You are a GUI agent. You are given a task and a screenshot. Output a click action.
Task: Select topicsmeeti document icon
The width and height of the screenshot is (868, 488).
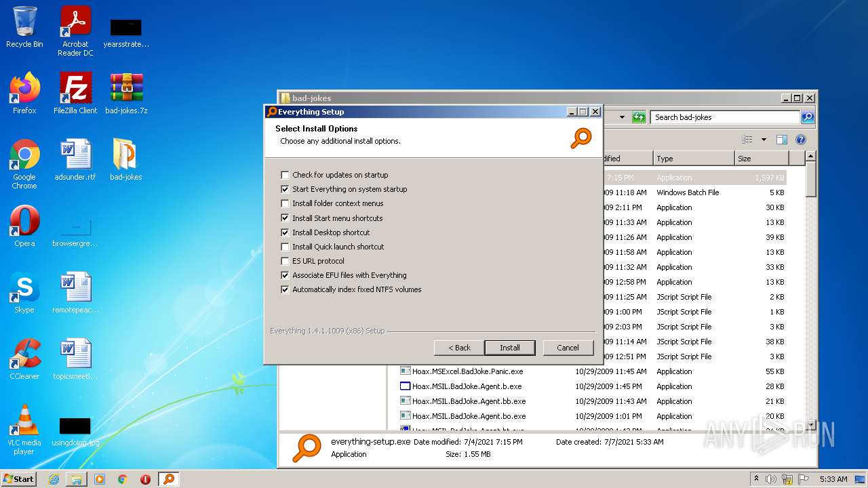75,359
